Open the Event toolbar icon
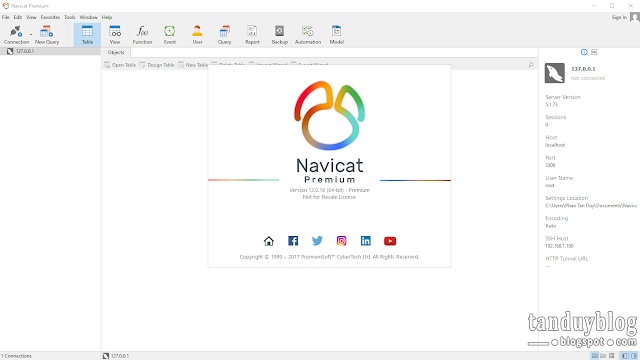 (170, 35)
